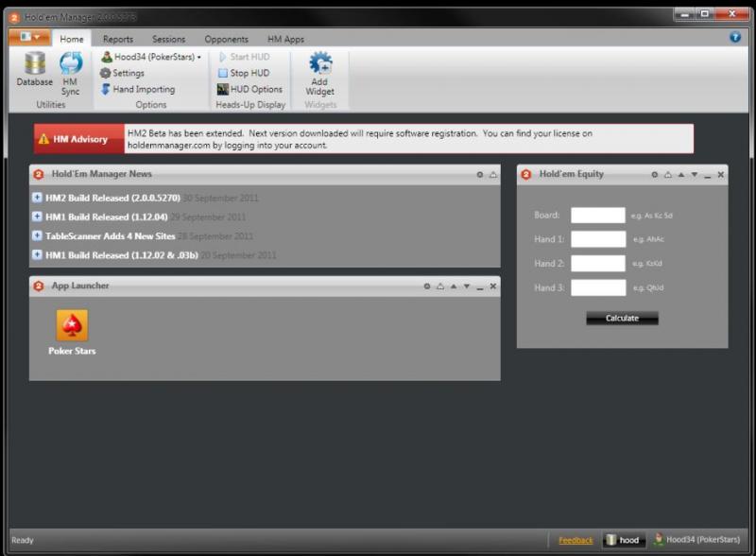756x556 pixels.
Task: Click Stop HUD
Action: point(244,73)
